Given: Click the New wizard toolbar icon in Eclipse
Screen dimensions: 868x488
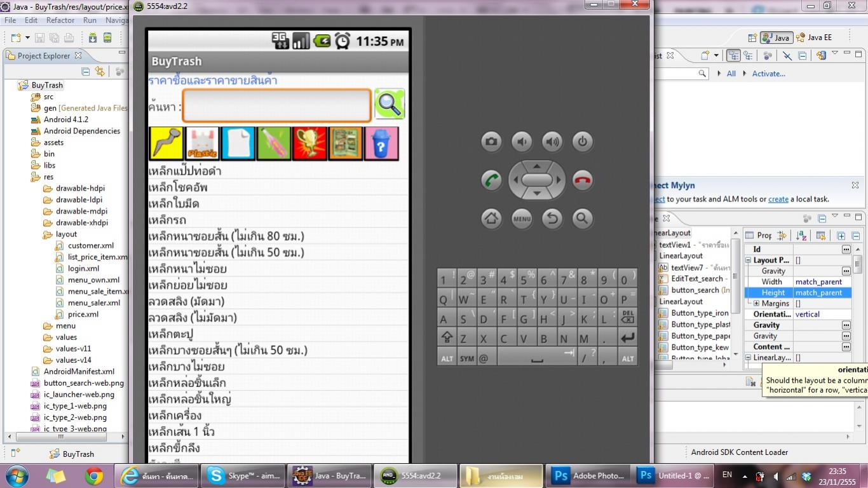Looking at the screenshot, I should tap(15, 37).
